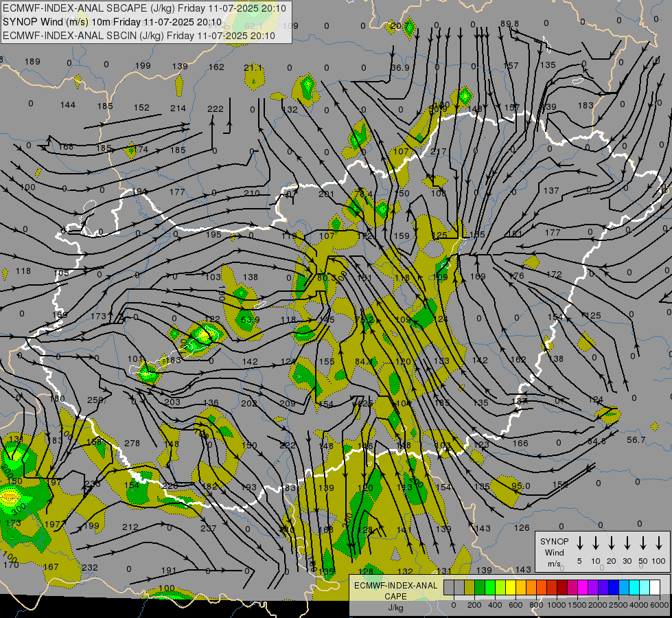
Task: Click the map value 237
Action: point(208,528)
